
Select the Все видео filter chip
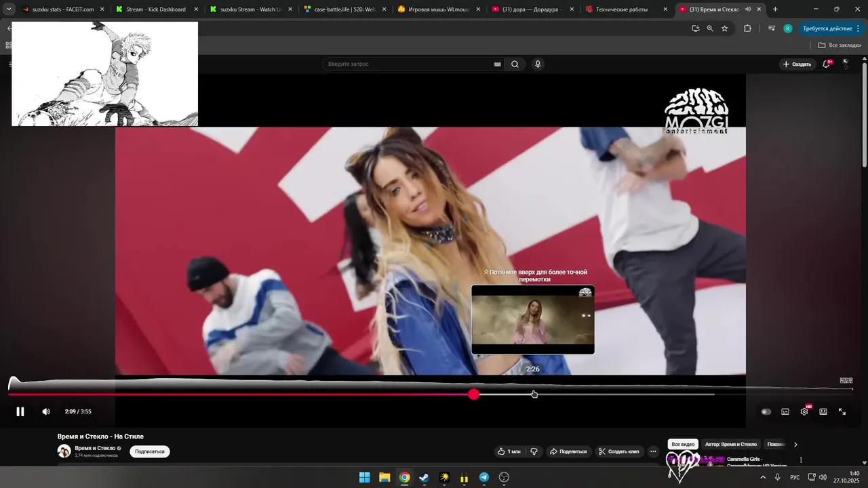(x=683, y=445)
